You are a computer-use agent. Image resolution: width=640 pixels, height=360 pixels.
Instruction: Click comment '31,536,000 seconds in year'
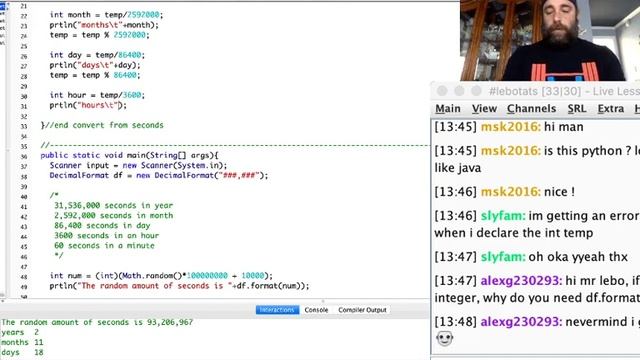point(113,205)
